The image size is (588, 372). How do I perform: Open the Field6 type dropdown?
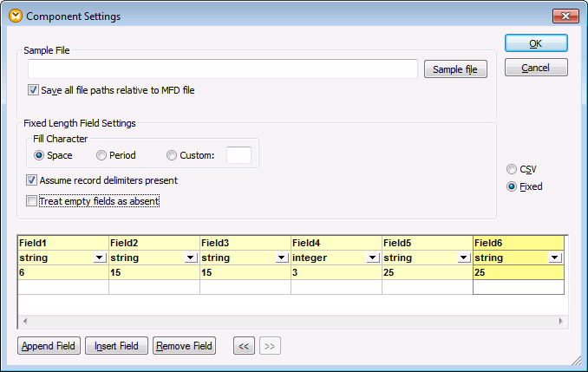pyautogui.click(x=554, y=258)
